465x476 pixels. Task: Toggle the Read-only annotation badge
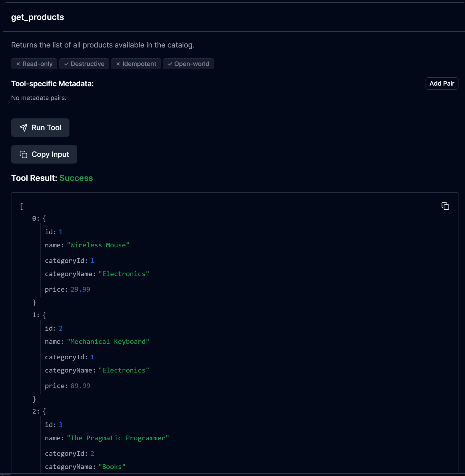(34, 64)
